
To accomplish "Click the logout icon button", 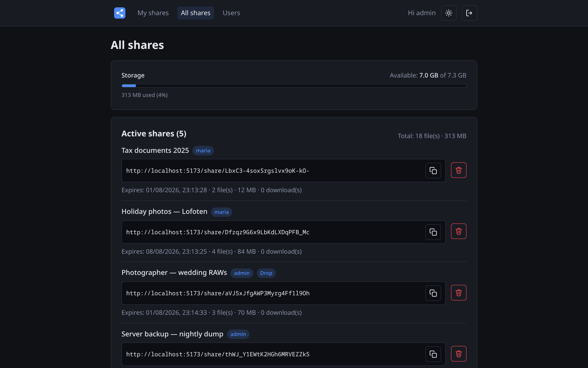I will coord(469,13).
